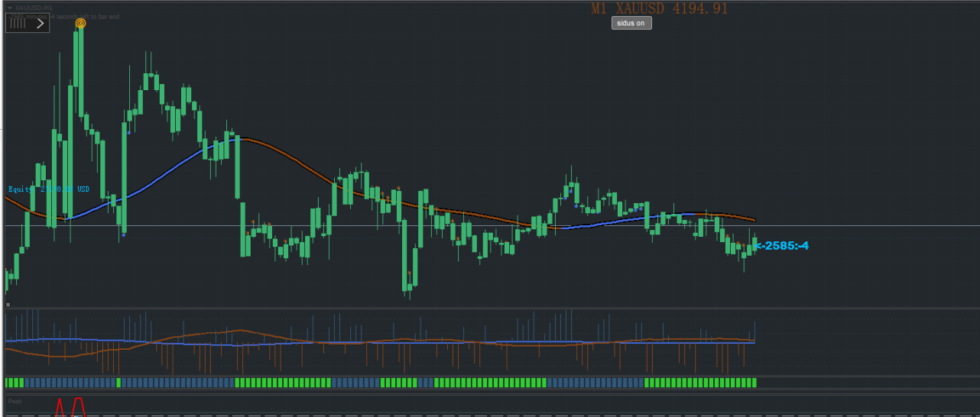The width and height of the screenshot is (980, 417).
Task: Click the 'Equity' USD label on the chart
Action: point(49,189)
